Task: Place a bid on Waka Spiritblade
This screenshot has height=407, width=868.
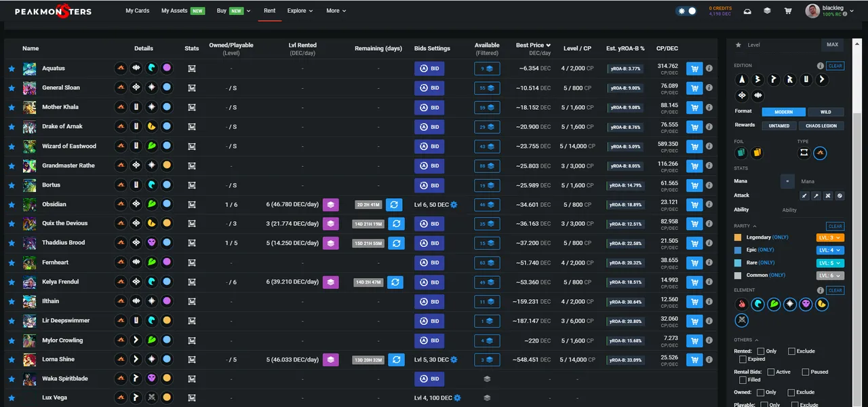Action: [429, 379]
